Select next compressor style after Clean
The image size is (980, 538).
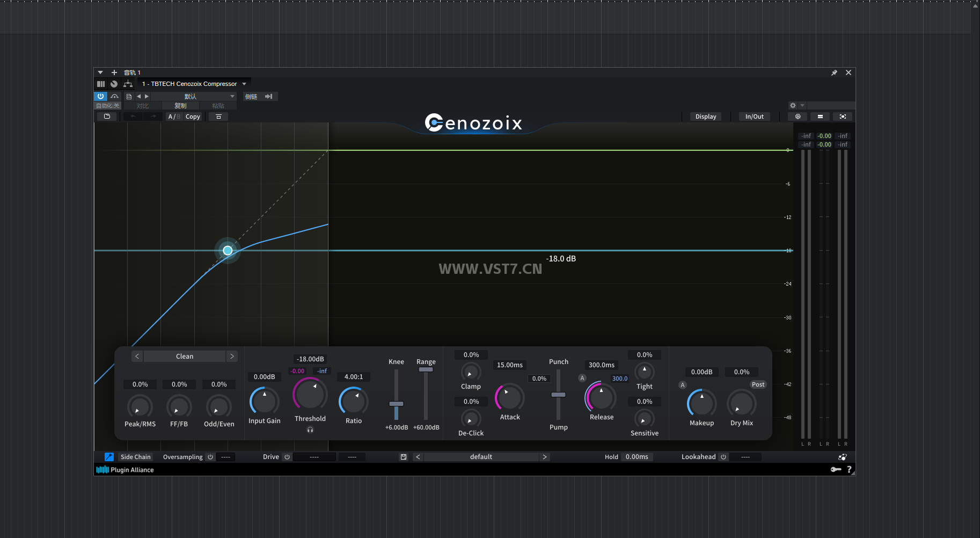pos(232,357)
